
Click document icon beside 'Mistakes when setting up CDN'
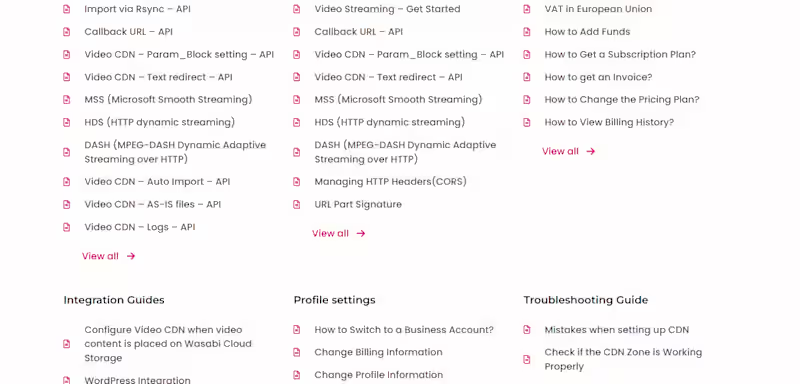pyautogui.click(x=527, y=330)
